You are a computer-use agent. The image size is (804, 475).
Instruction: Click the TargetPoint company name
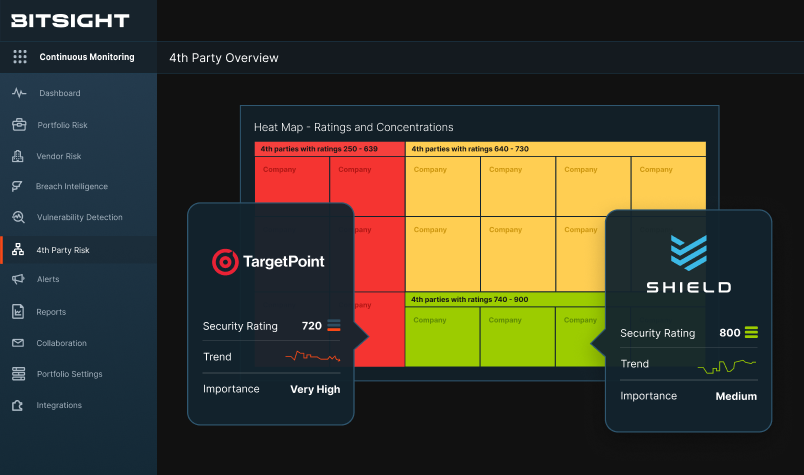click(284, 262)
